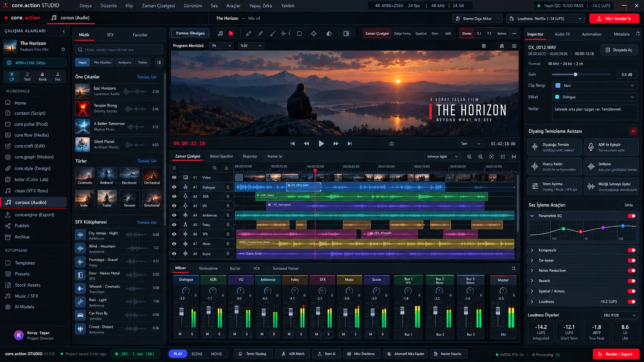
Task: Open the Loudness: Netflix preset dropdown
Action: click(546, 18)
